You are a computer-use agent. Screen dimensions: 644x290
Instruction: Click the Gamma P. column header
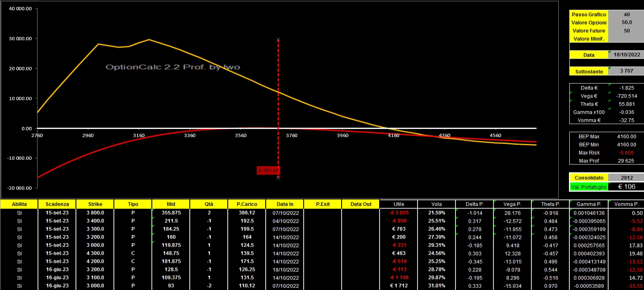(589, 204)
